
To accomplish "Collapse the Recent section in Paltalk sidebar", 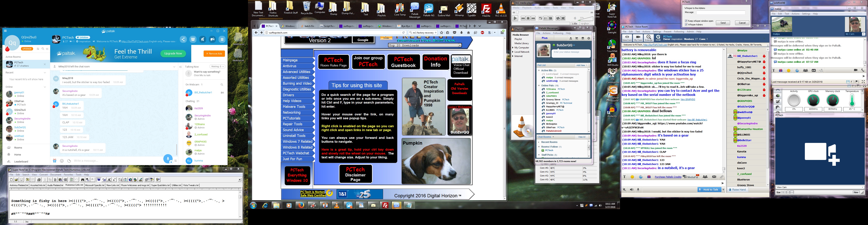I will [45, 72].
